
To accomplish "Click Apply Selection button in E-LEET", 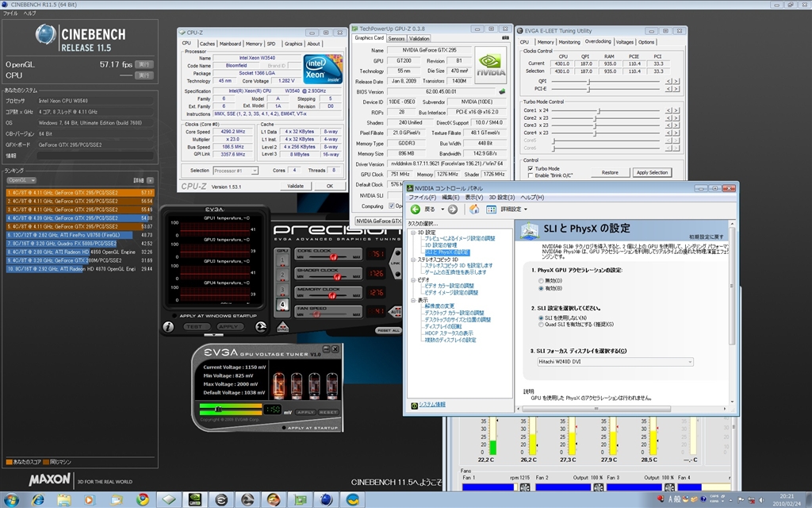I will (652, 172).
